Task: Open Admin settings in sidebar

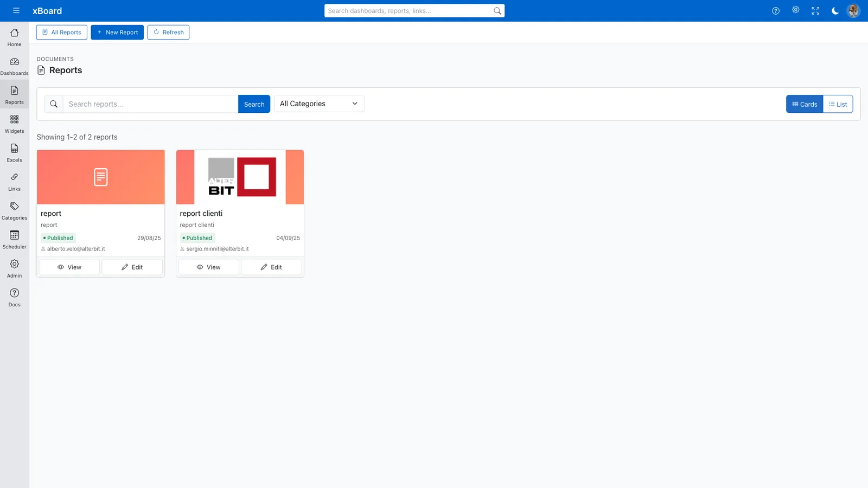Action: pos(15,268)
